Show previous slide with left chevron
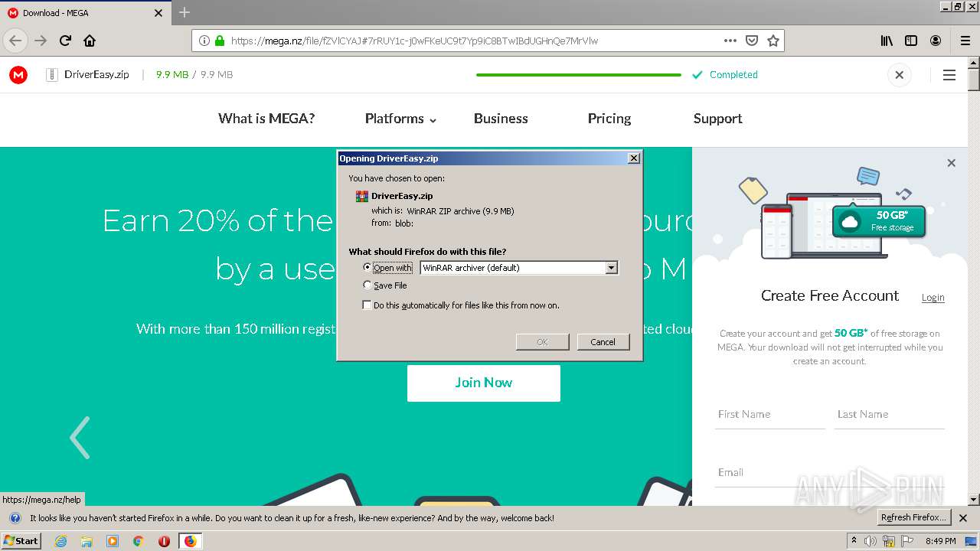Screen dimensions: 980x551 [x=80, y=438]
